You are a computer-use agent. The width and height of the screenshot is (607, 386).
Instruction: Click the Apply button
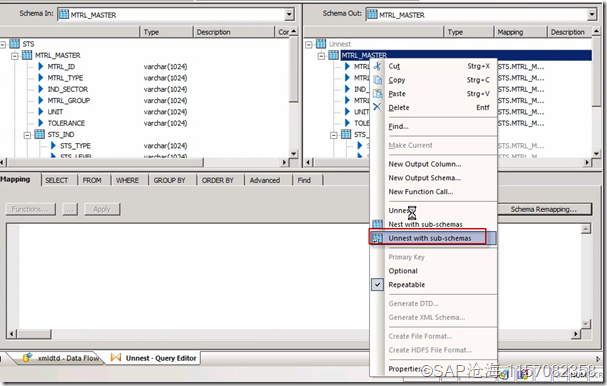click(x=102, y=209)
